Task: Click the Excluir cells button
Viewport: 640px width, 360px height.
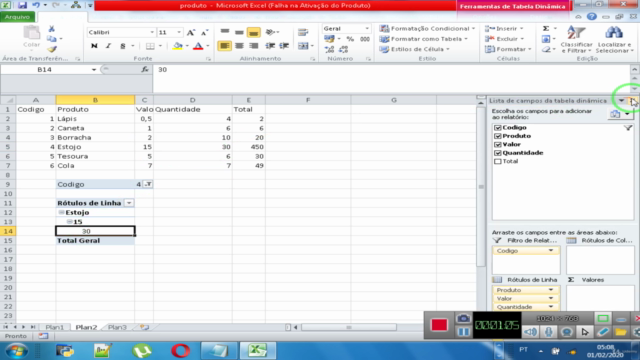Action: coord(504,39)
